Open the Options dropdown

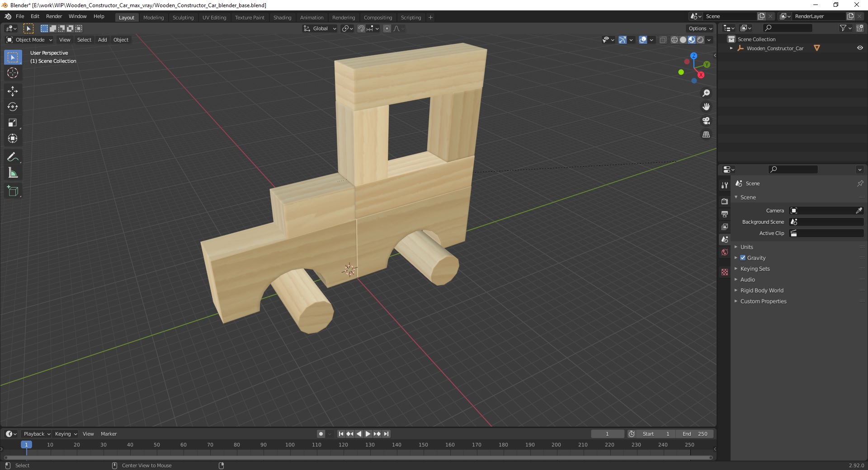click(x=700, y=28)
